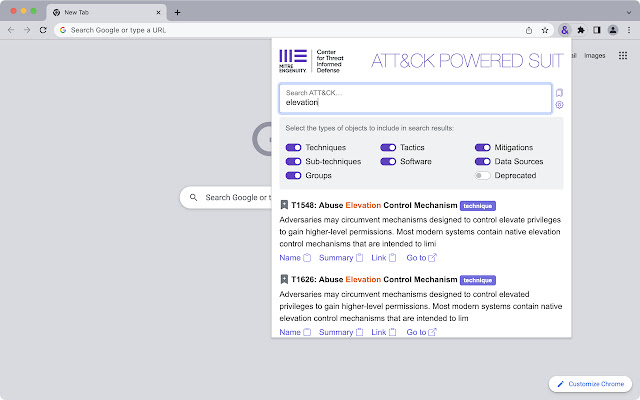Open the Chrome profile avatar
This screenshot has width=640, height=400.
click(613, 30)
